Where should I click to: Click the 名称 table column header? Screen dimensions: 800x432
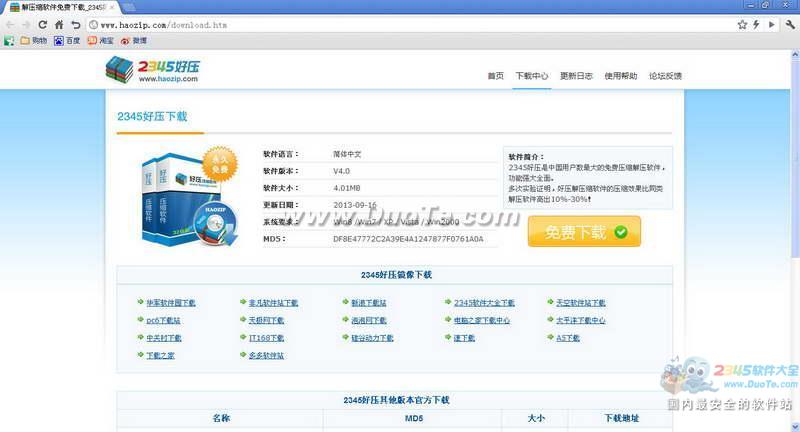tap(221, 418)
